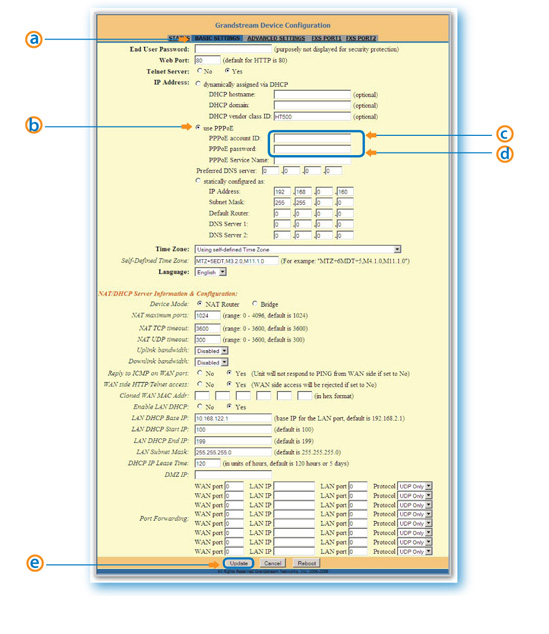The height and width of the screenshot is (634, 549).
Task: Switch to the FXS PORT1 tab
Action: coord(326,38)
